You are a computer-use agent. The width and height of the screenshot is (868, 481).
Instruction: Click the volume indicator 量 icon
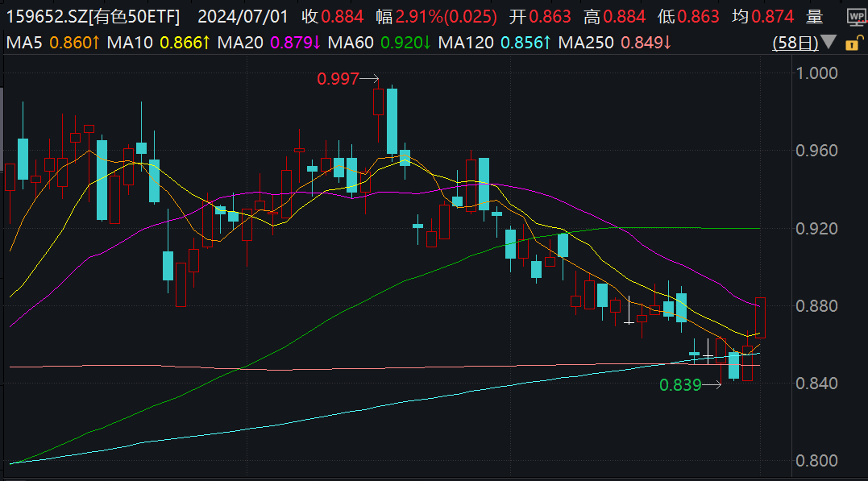point(814,15)
